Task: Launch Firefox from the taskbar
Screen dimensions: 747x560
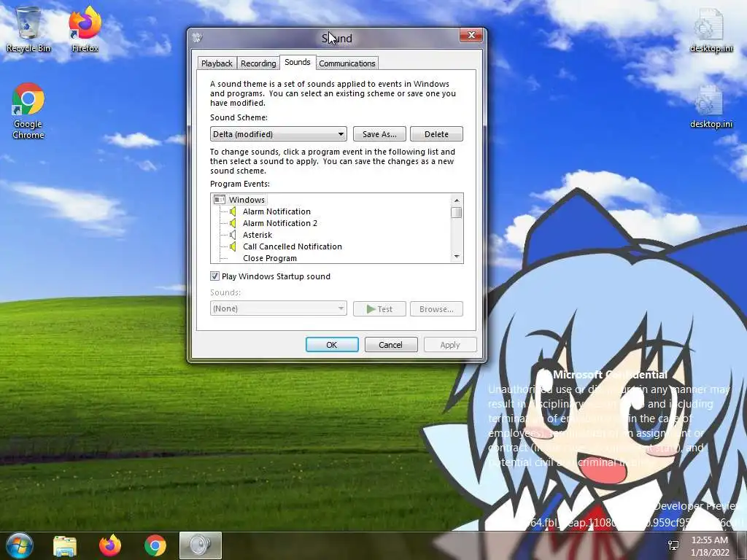Action: tap(110, 545)
